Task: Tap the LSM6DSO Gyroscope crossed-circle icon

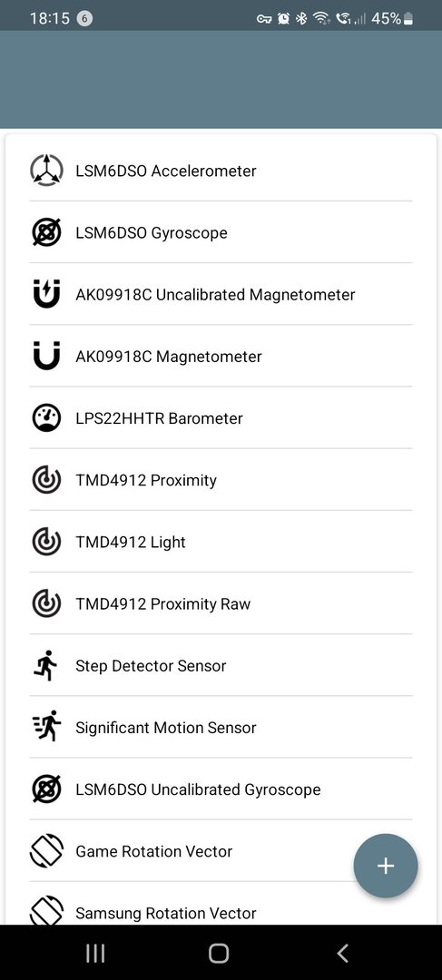Action: coord(47,232)
